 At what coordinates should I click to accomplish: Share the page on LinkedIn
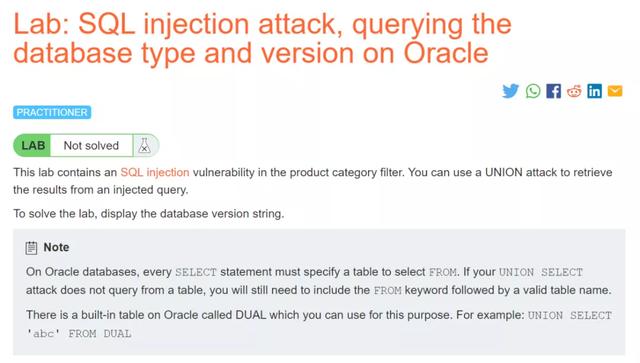(x=594, y=91)
